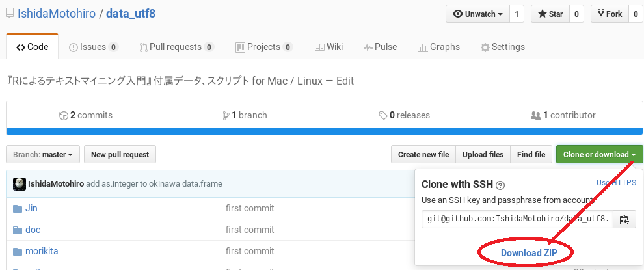
Task: Open the Jin folder
Action: [31, 208]
